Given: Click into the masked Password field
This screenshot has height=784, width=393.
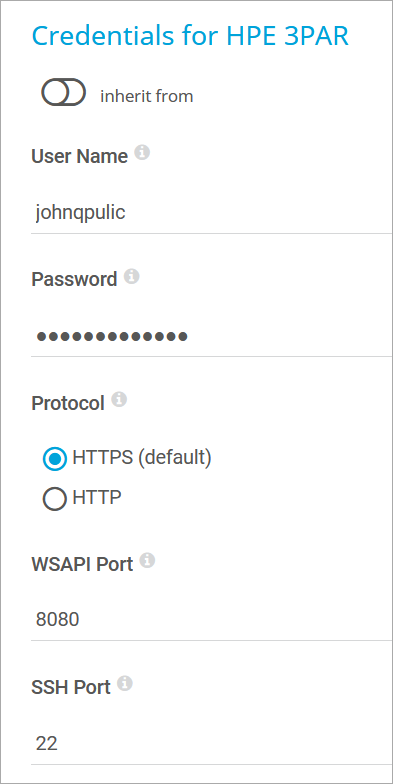Looking at the screenshot, I should pyautogui.click(x=212, y=336).
